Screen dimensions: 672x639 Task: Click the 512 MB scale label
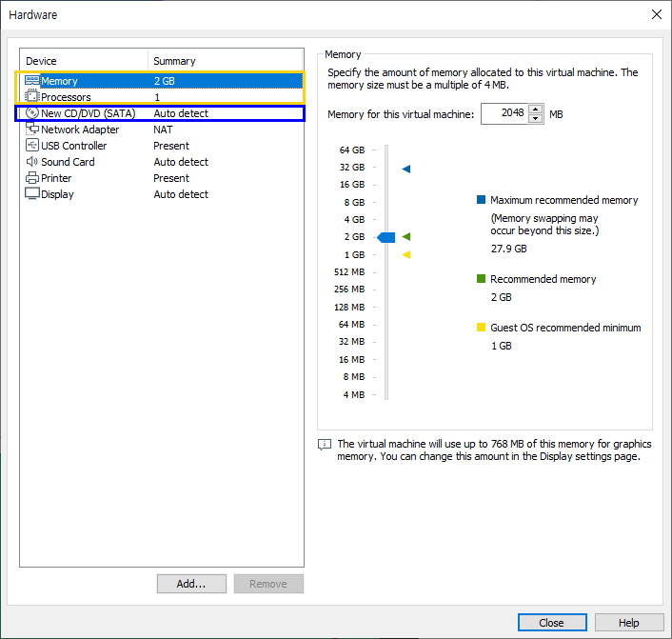349,272
